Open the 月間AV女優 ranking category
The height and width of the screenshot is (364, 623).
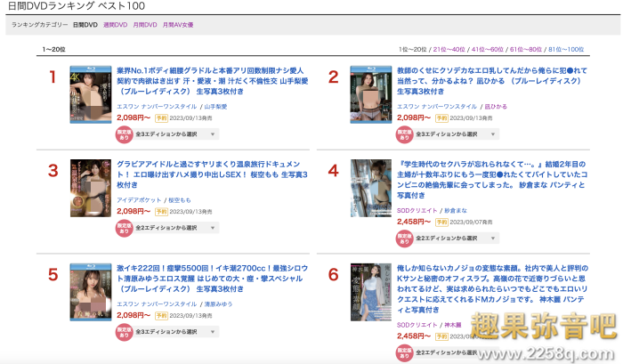point(178,25)
